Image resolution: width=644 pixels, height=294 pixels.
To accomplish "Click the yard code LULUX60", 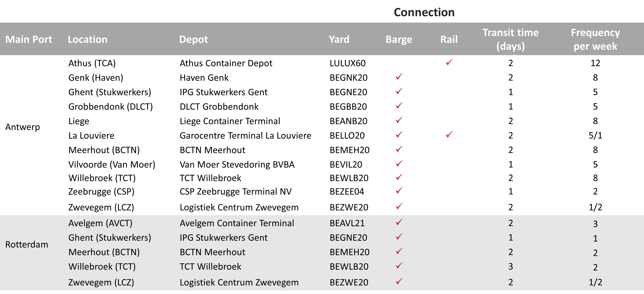I will click(347, 63).
